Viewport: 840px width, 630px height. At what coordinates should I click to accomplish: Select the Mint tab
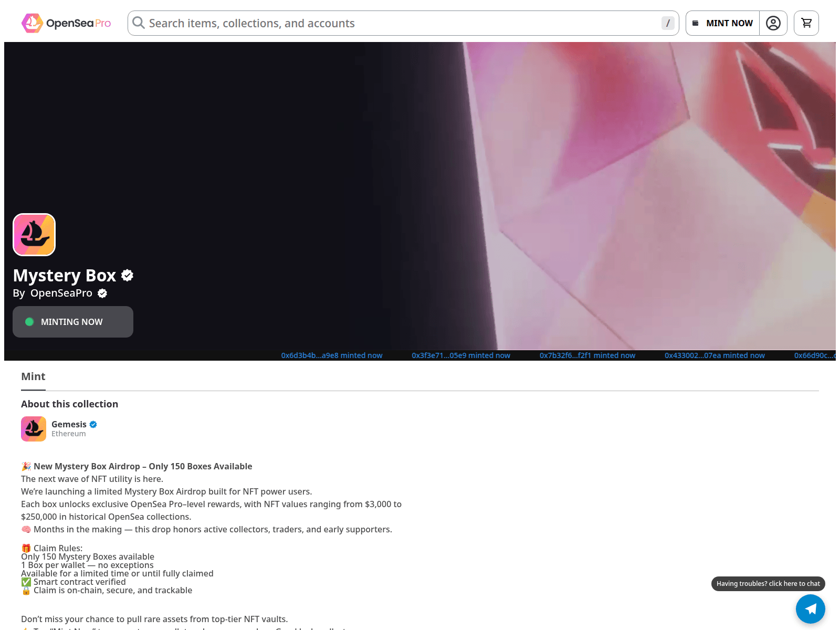33,376
